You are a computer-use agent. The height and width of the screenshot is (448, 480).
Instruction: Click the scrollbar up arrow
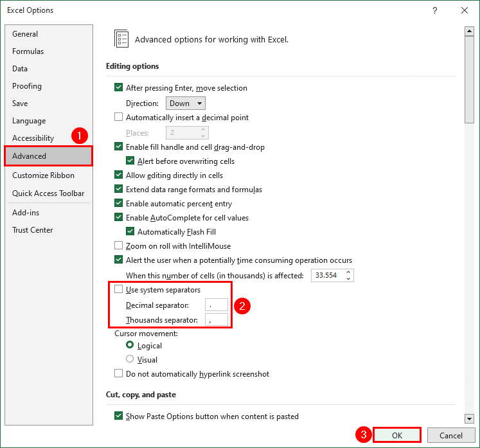[x=469, y=31]
